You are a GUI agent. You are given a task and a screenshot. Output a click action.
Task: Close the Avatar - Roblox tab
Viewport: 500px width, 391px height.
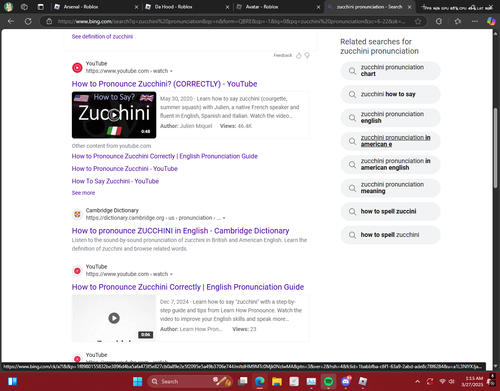[x=318, y=7]
